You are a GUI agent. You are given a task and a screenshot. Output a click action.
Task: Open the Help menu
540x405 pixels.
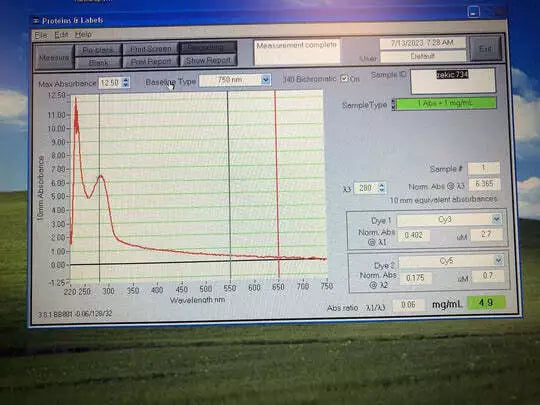83,34
